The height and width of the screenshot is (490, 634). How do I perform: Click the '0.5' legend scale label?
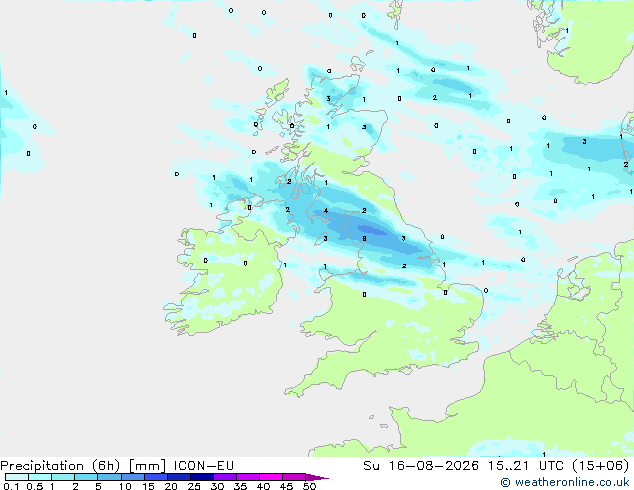(x=35, y=486)
